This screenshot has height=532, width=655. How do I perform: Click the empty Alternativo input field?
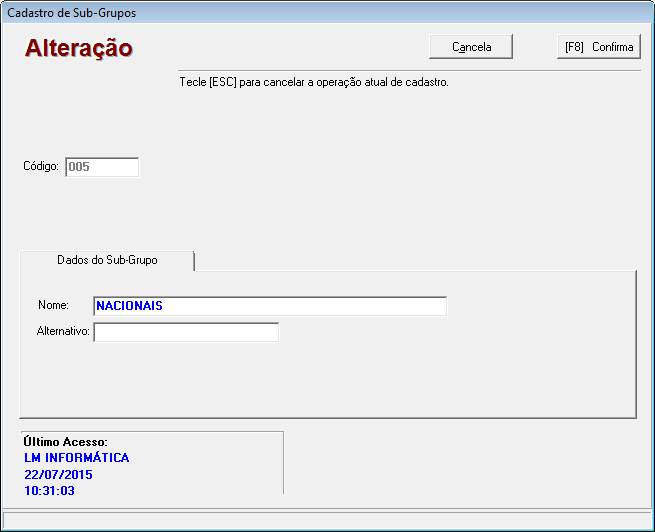pyautogui.click(x=186, y=332)
